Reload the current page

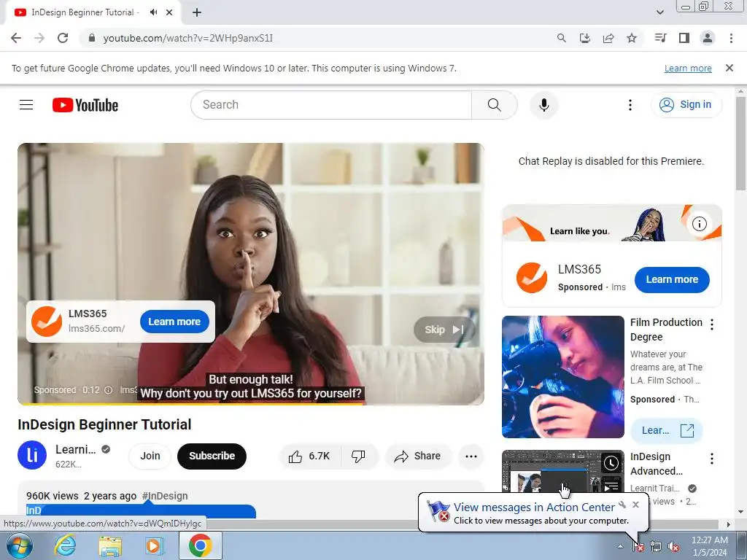click(63, 38)
